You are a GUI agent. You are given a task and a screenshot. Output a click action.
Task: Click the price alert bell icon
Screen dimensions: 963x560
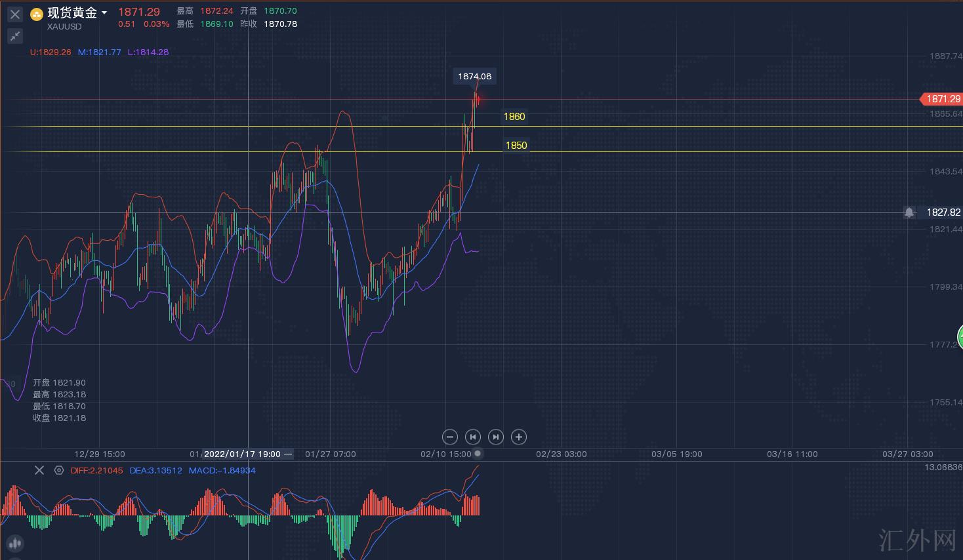coord(909,212)
